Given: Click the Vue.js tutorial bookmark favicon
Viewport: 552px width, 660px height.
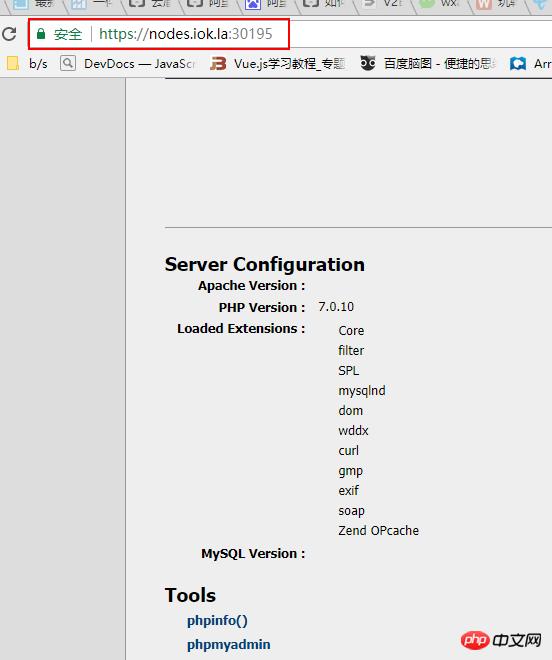Looking at the screenshot, I should click(x=218, y=64).
